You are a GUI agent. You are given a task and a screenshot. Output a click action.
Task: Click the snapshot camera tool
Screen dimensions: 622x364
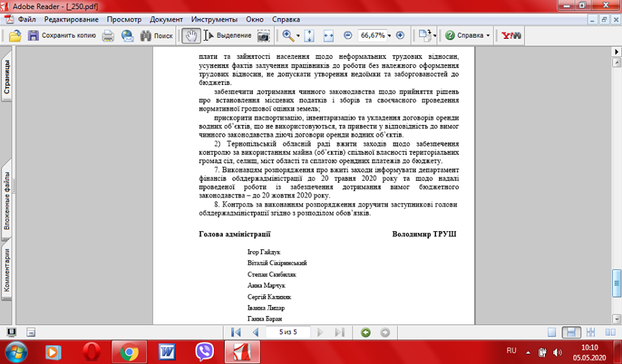click(263, 36)
